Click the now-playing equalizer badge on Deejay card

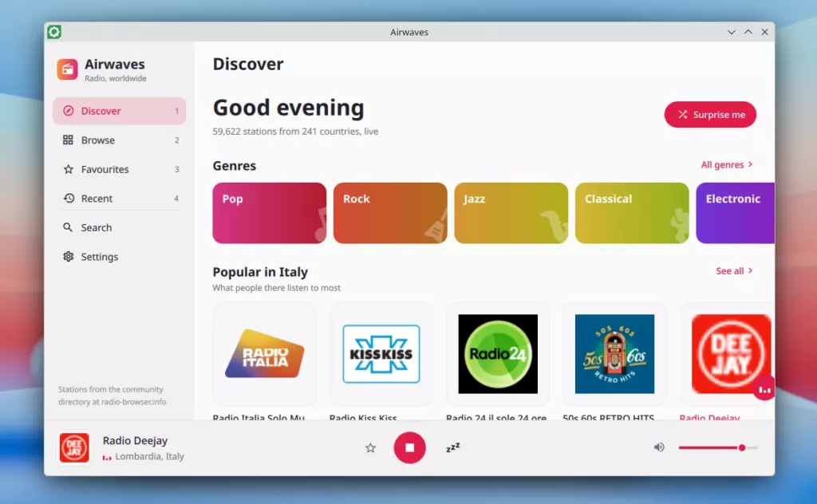[x=764, y=389]
